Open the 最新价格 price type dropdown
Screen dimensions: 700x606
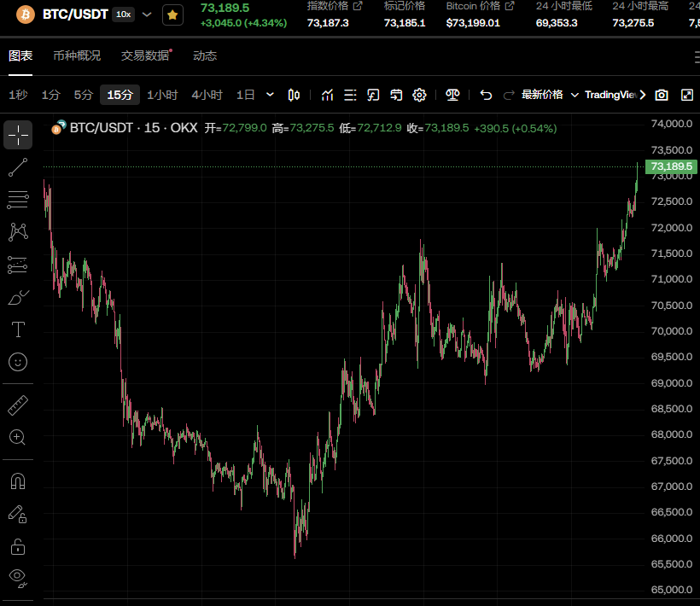[x=550, y=95]
